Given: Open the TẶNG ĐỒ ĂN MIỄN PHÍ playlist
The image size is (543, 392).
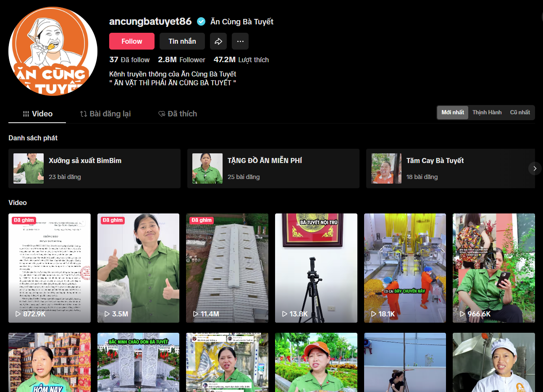Looking at the screenshot, I should (x=273, y=168).
